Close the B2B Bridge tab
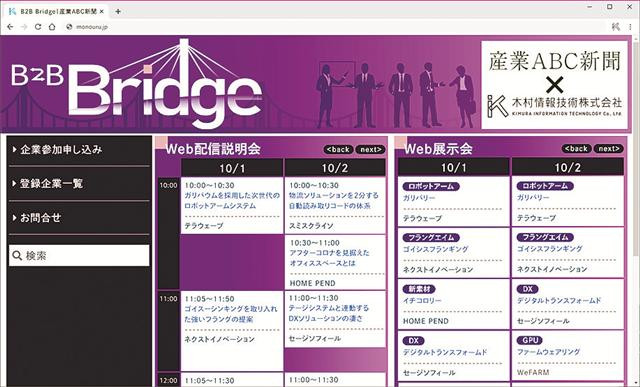This screenshot has height=387, width=640. click(x=102, y=11)
